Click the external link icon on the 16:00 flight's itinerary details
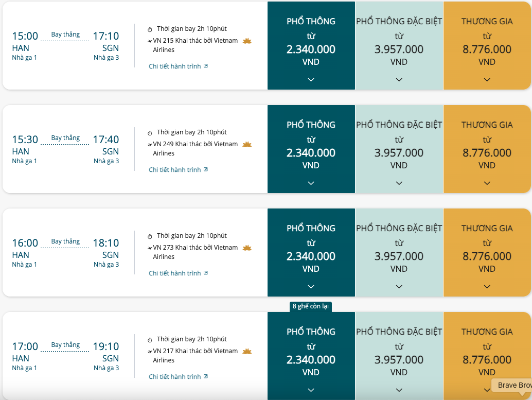Image resolution: width=532 pixels, height=400 pixels. [x=206, y=273]
